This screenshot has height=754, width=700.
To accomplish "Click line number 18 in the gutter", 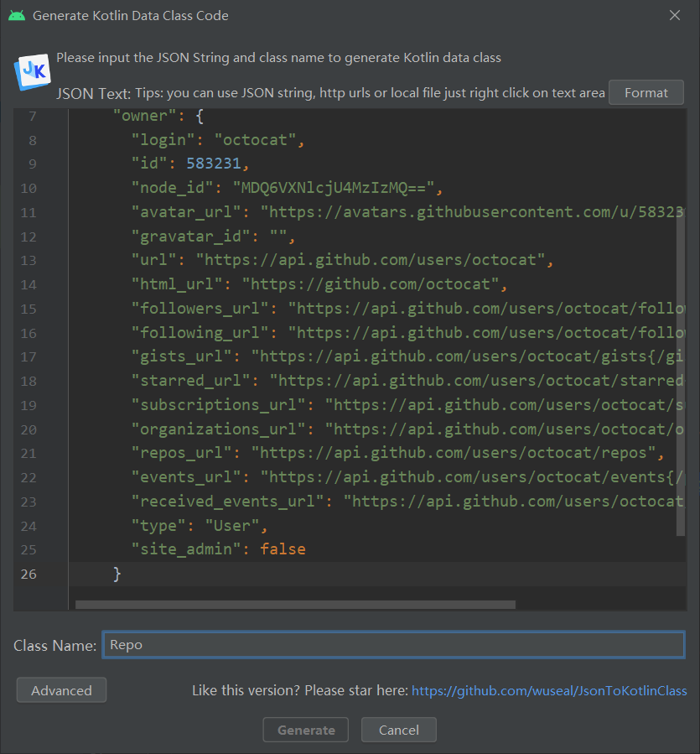I will point(29,381).
